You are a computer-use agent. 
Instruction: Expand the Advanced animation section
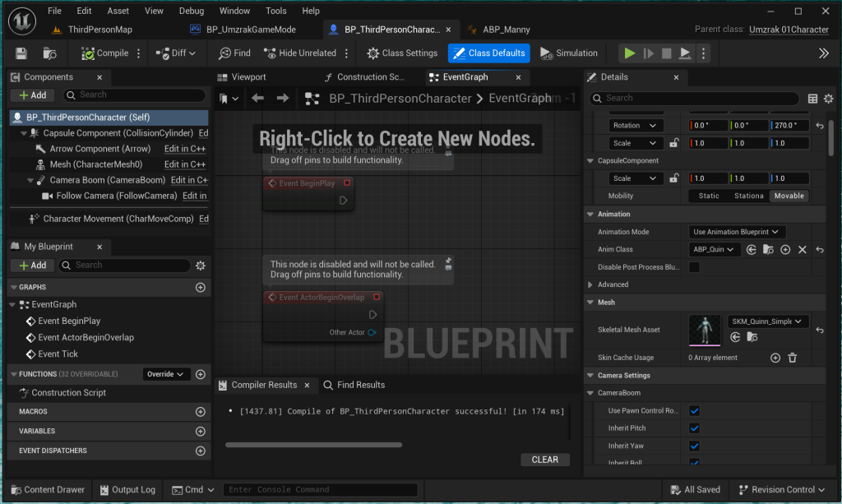(x=590, y=285)
